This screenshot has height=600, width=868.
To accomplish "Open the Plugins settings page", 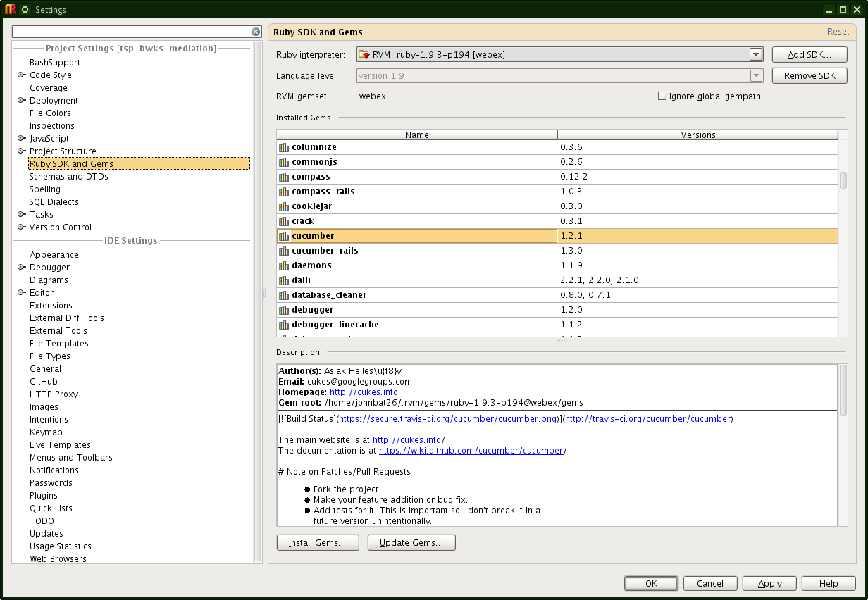I will 44,496.
